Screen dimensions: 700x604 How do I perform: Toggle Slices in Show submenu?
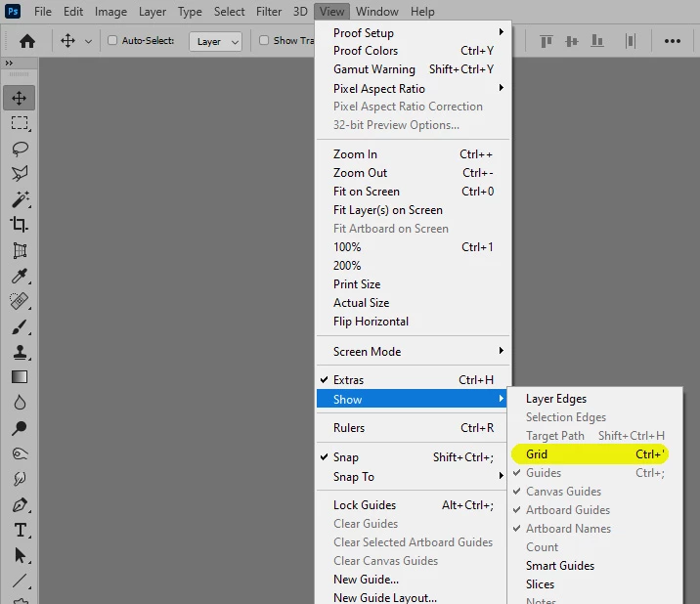coord(595,584)
